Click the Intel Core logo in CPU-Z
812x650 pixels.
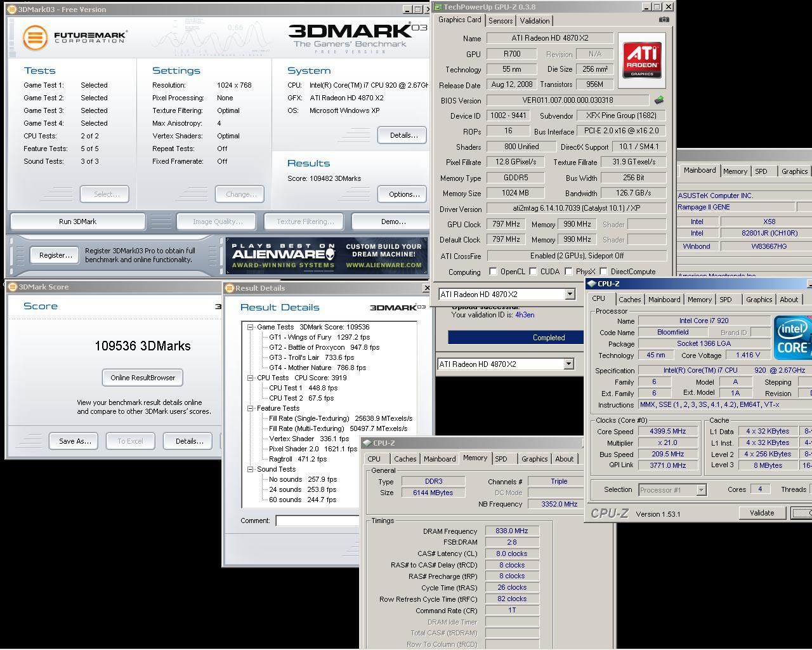793,336
